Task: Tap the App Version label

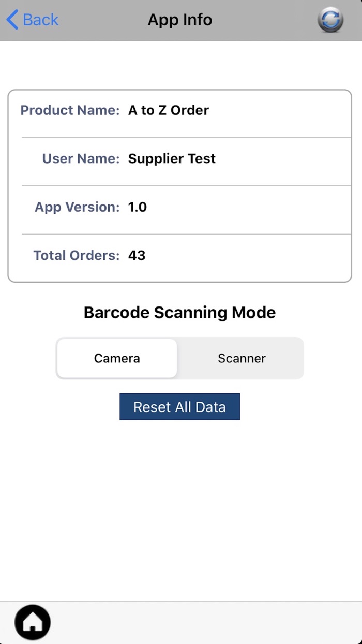Action: click(x=77, y=207)
